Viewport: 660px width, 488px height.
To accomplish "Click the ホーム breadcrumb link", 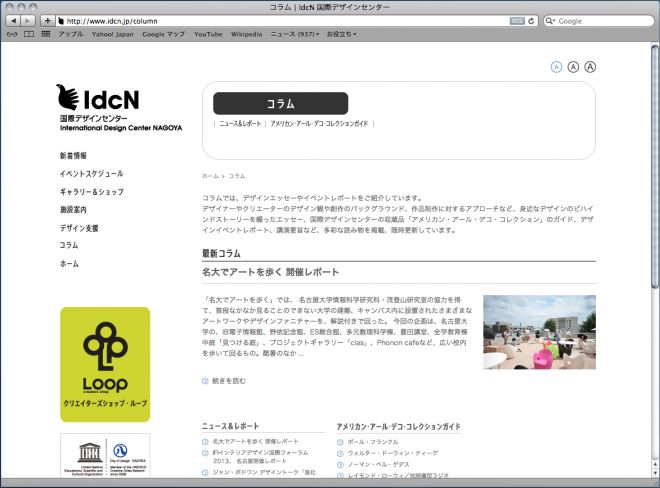I will [210, 175].
